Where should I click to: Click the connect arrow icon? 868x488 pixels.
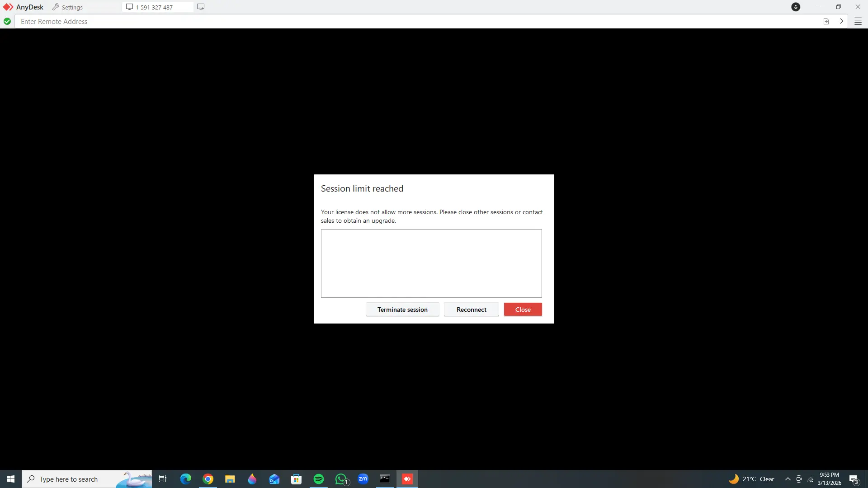pos(840,21)
